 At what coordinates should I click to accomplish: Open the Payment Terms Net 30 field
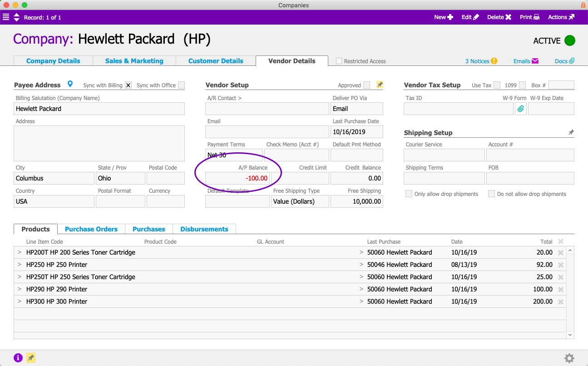point(234,155)
